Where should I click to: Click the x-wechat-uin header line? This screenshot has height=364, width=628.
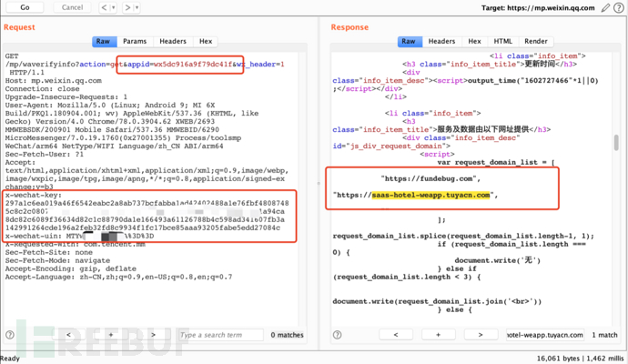(79, 236)
